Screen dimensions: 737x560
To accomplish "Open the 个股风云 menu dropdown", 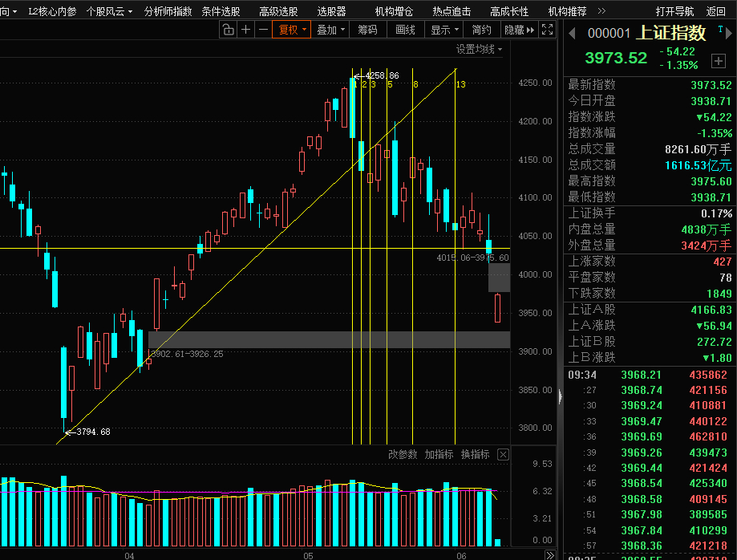I will [x=109, y=11].
